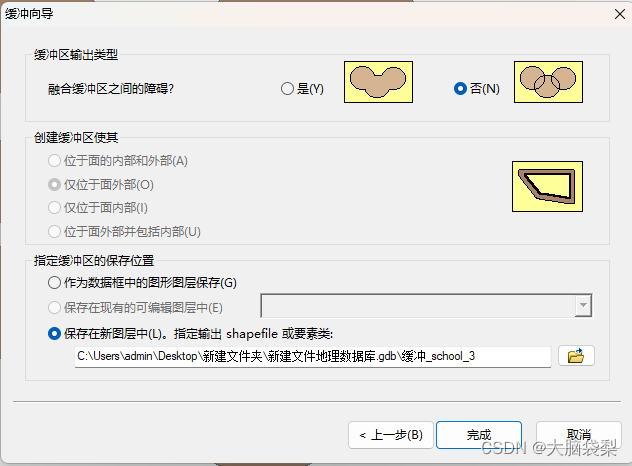
Task: Click the 取消 cancel button
Action: click(579, 435)
